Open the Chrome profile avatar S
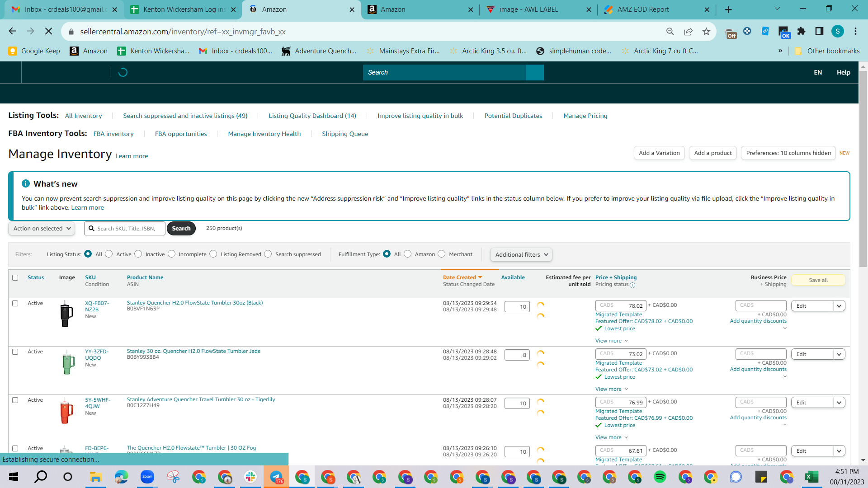This screenshot has height=488, width=868. pyautogui.click(x=838, y=31)
